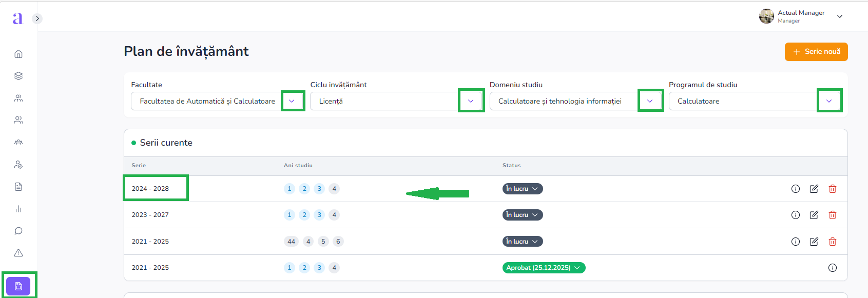Open the Aprobat (25.12.2025) status dropdown
868x298 pixels.
[x=543, y=268]
